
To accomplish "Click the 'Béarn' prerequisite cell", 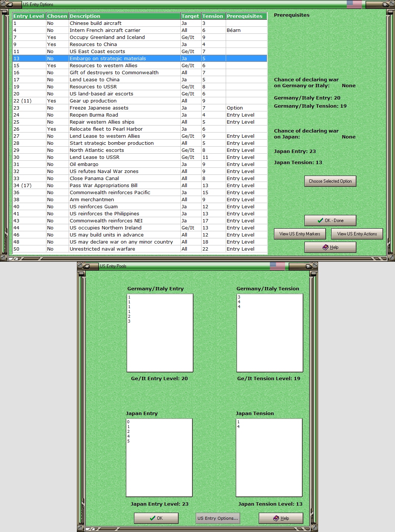I will tap(247, 30).
